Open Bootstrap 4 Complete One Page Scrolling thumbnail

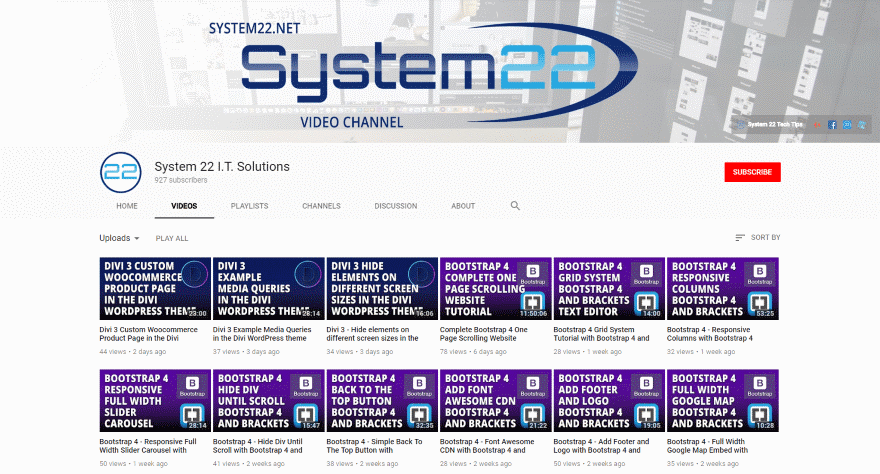pos(496,288)
